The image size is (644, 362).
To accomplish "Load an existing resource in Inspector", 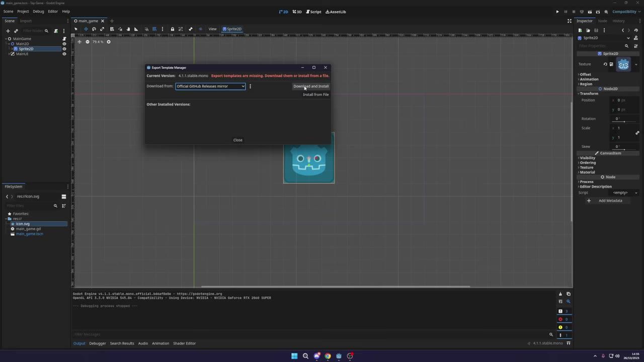I will click(588, 30).
